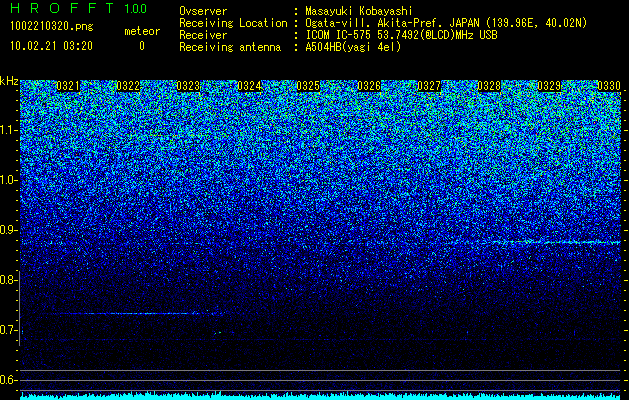Viewport: 629px width, 400px height.
Task: Click the filename 1002210320.png
Action: click(x=52, y=27)
